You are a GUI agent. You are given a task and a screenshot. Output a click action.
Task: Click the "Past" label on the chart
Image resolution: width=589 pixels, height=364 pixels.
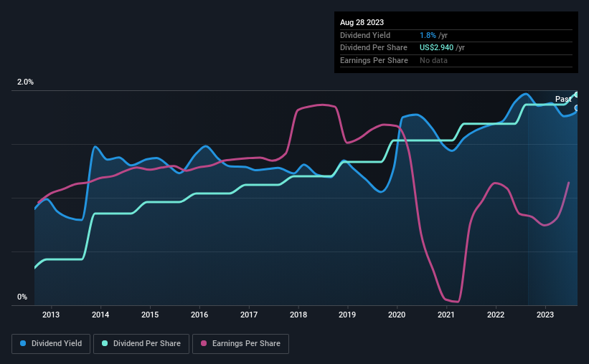(563, 99)
